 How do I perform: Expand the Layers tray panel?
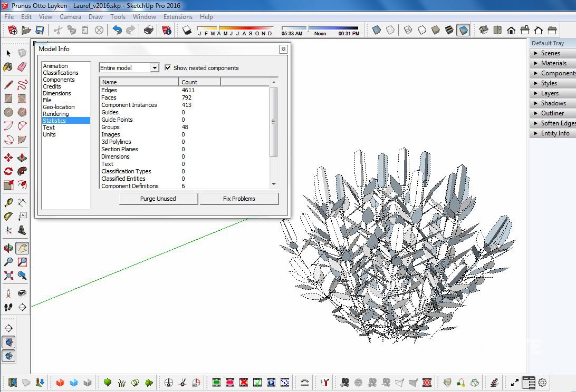[550, 93]
